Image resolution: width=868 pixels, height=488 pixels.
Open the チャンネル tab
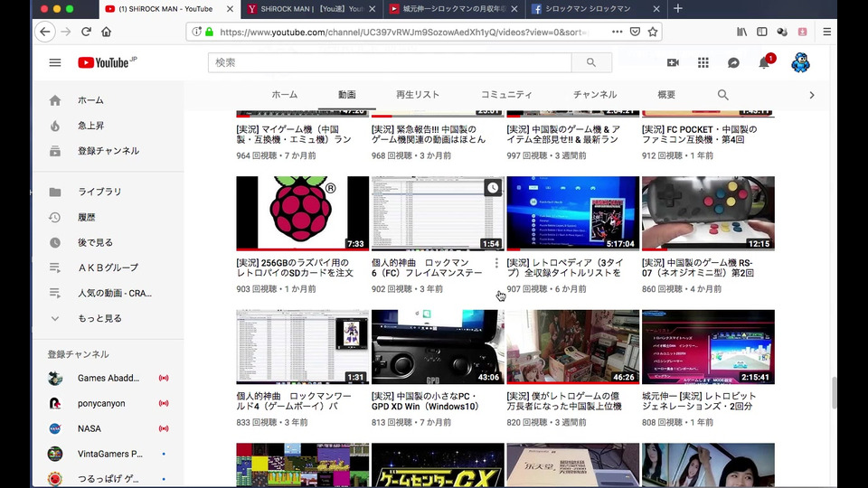pyautogui.click(x=595, y=95)
